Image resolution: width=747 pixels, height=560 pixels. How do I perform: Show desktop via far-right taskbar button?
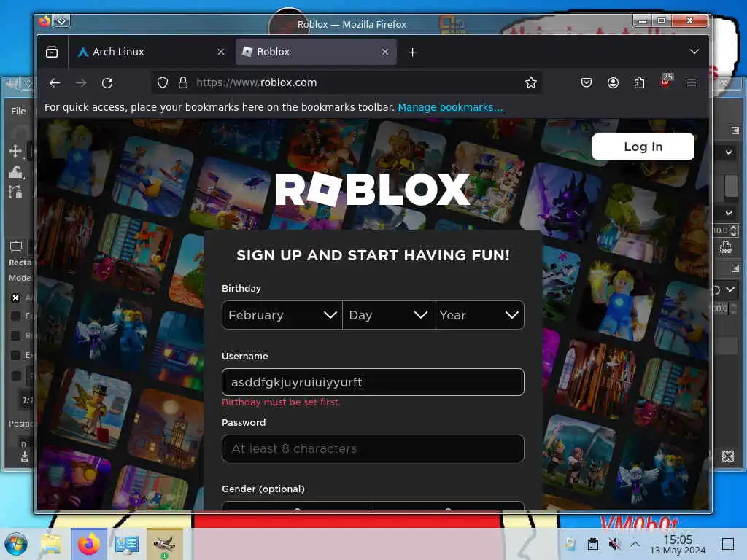coord(728,544)
